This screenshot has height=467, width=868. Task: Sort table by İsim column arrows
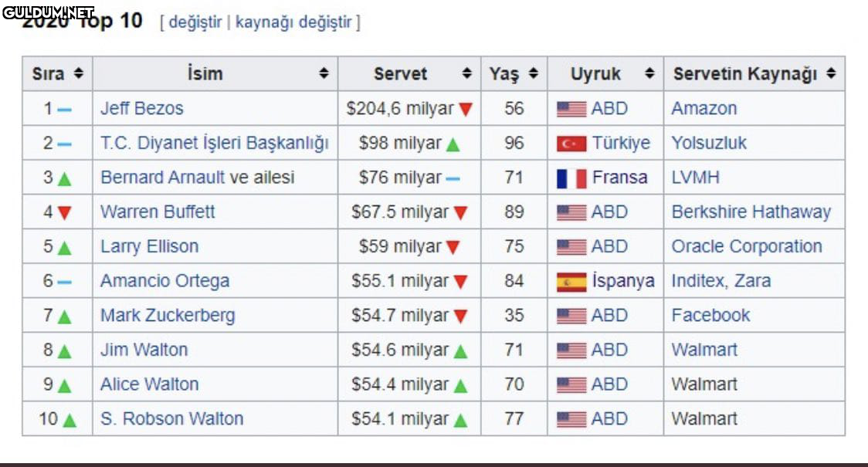coord(324,74)
